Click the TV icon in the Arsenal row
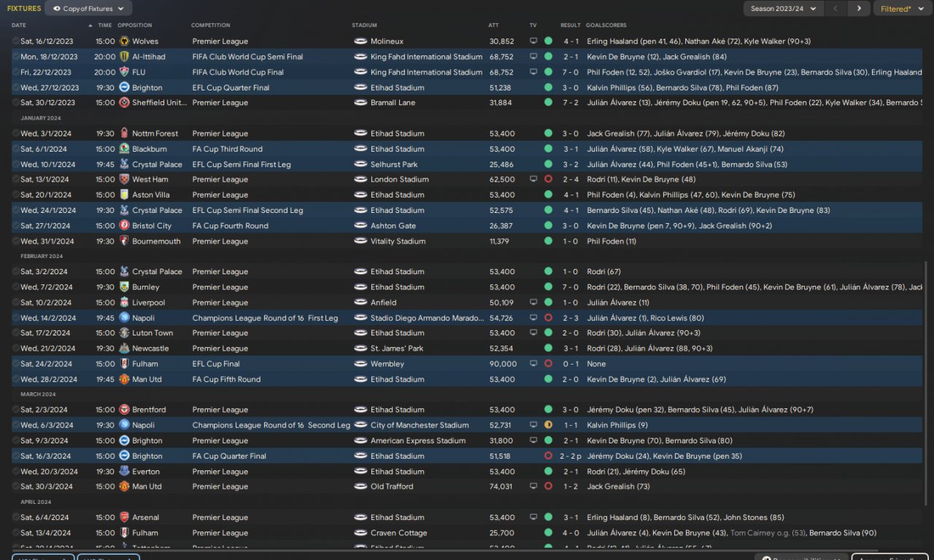934x560 pixels. [x=533, y=518]
